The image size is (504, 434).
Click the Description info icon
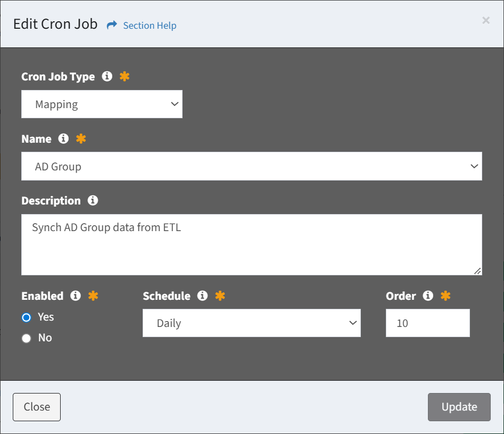pos(93,200)
